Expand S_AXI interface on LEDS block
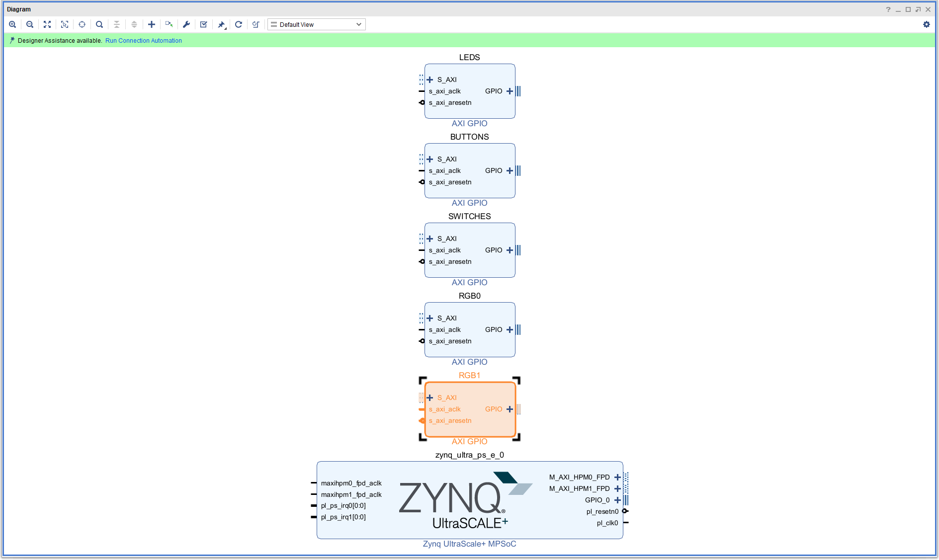 point(430,80)
